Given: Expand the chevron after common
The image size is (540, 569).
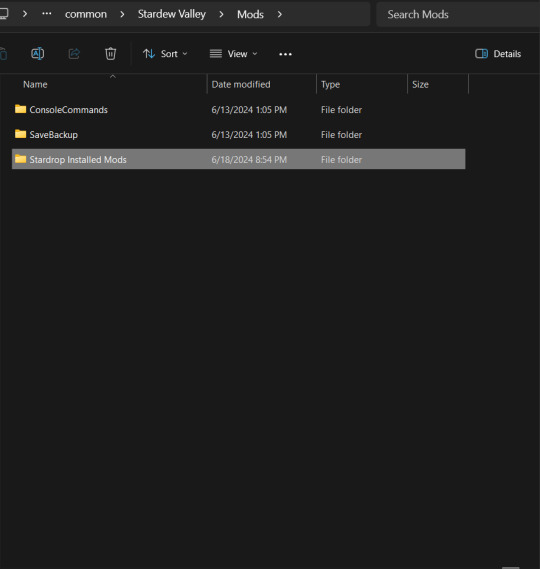Looking at the screenshot, I should (122, 15).
